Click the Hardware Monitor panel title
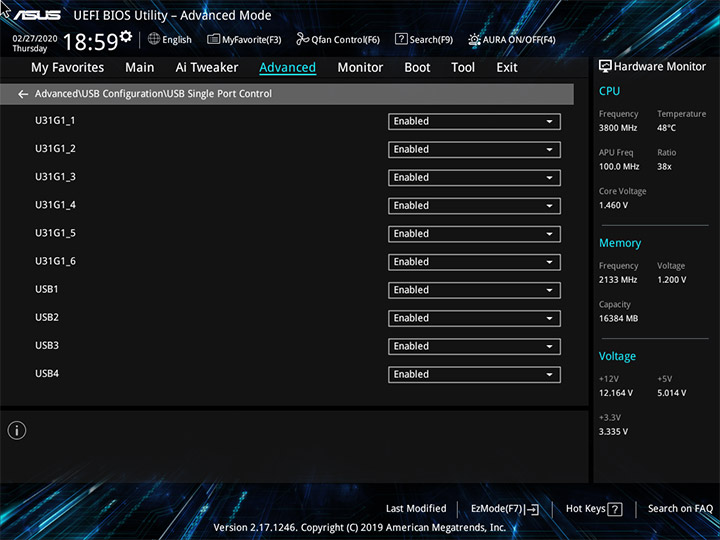Screen dimensions: 720x540 (660, 67)
